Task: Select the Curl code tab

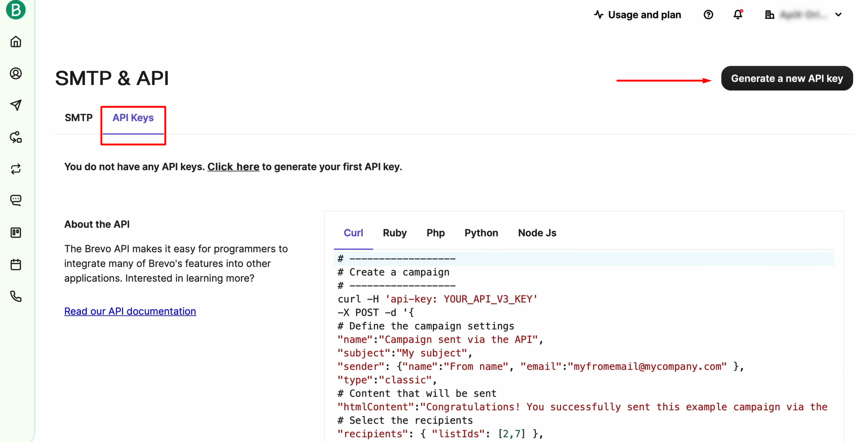Action: 354,233
